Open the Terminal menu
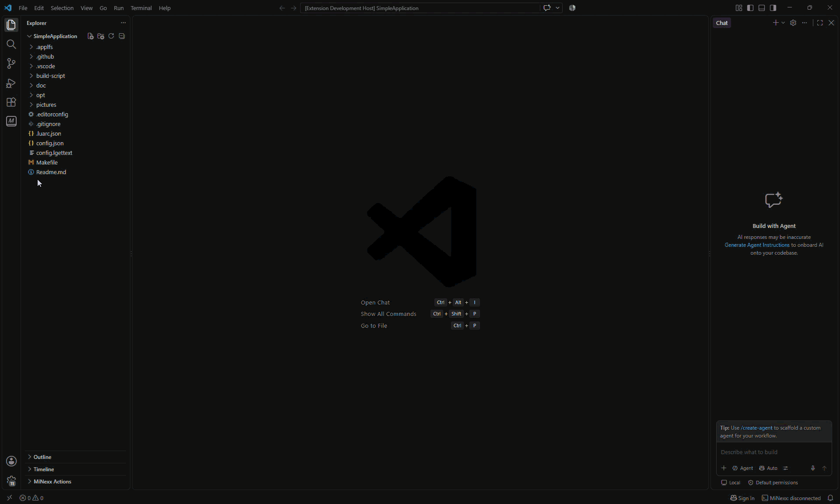The height and width of the screenshot is (504, 840). pos(141,8)
